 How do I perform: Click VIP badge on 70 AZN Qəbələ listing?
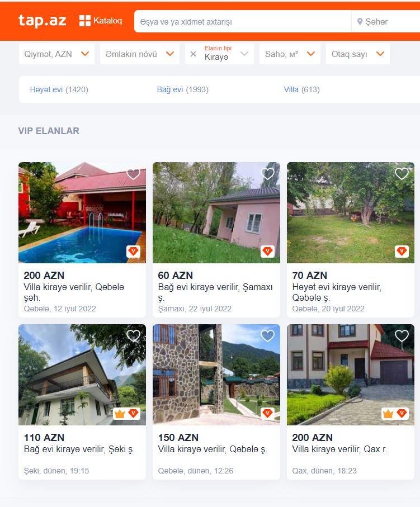pos(402,251)
